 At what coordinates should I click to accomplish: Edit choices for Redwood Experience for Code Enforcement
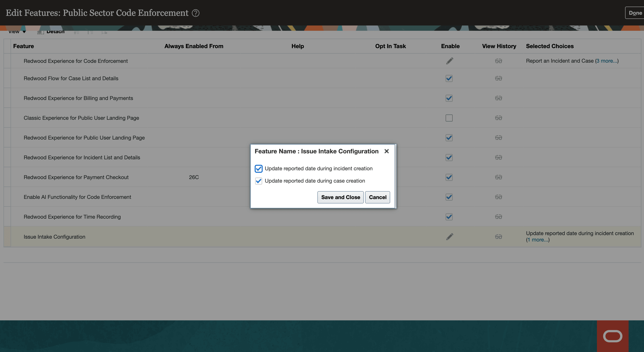pyautogui.click(x=449, y=61)
